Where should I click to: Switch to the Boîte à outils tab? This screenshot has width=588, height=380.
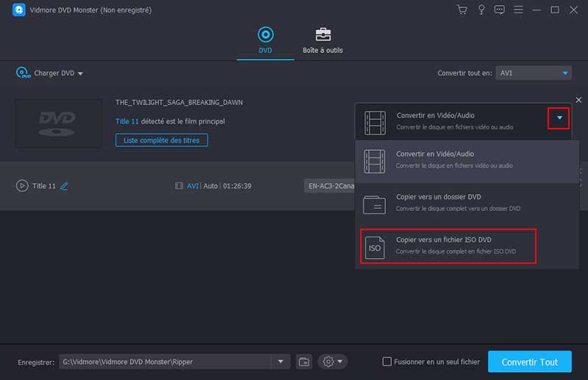pyautogui.click(x=323, y=40)
